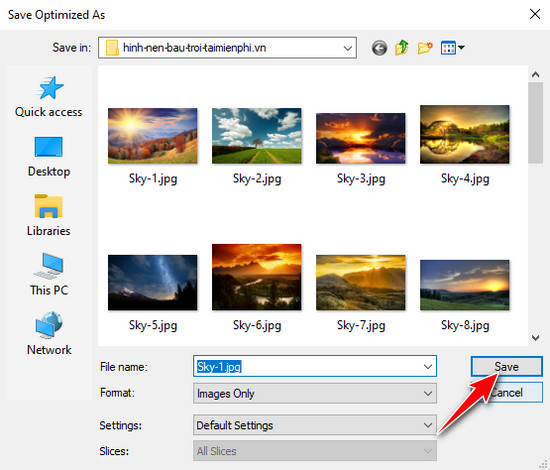The image size is (550, 470).
Task: Click the scroll down arrow of file list
Action: [x=535, y=338]
